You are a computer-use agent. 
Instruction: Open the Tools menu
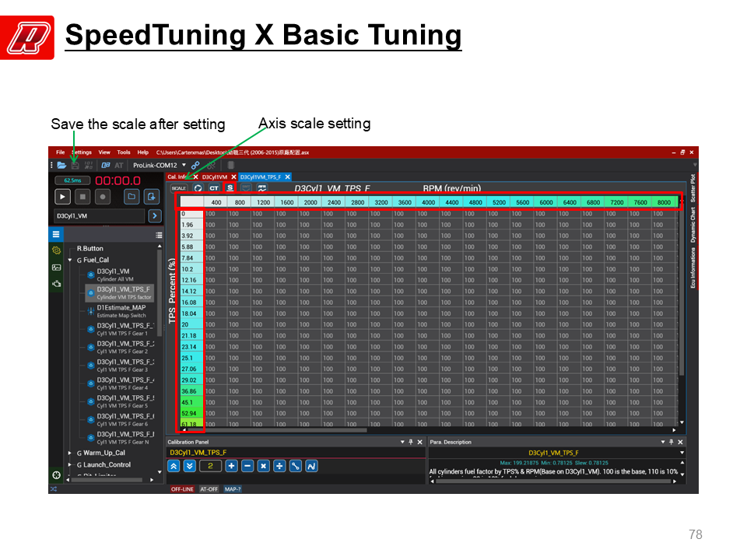click(x=124, y=152)
